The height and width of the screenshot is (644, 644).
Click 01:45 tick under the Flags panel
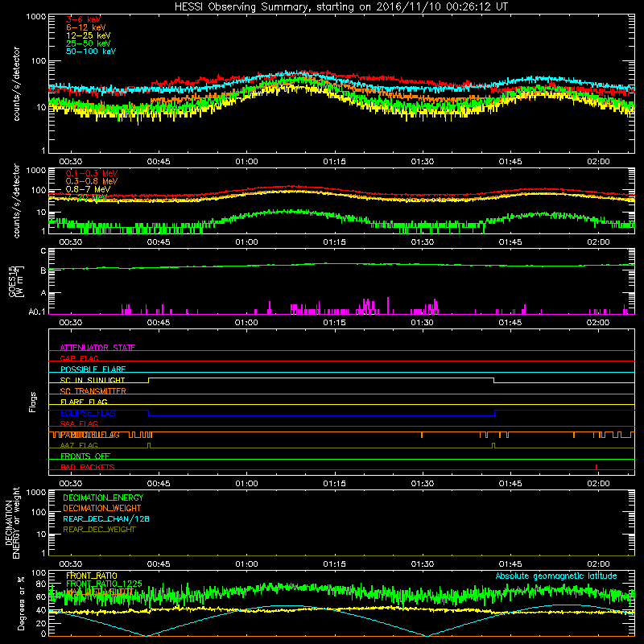510,484
